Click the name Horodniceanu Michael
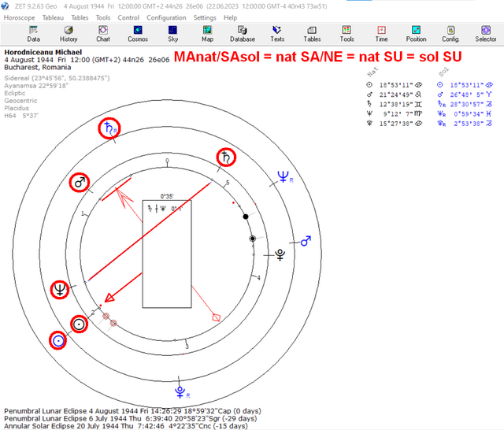Image resolution: width=504 pixels, height=430 pixels. (43, 52)
